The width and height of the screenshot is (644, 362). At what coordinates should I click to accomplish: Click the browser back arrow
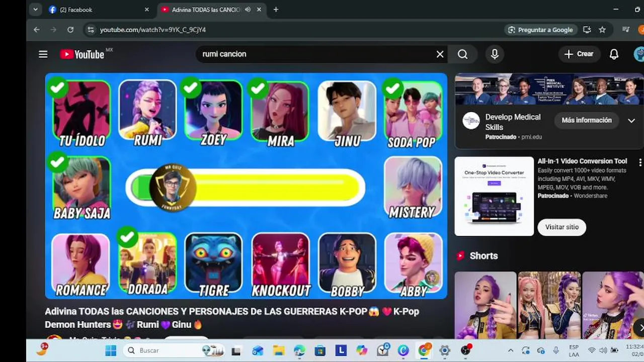(x=37, y=30)
